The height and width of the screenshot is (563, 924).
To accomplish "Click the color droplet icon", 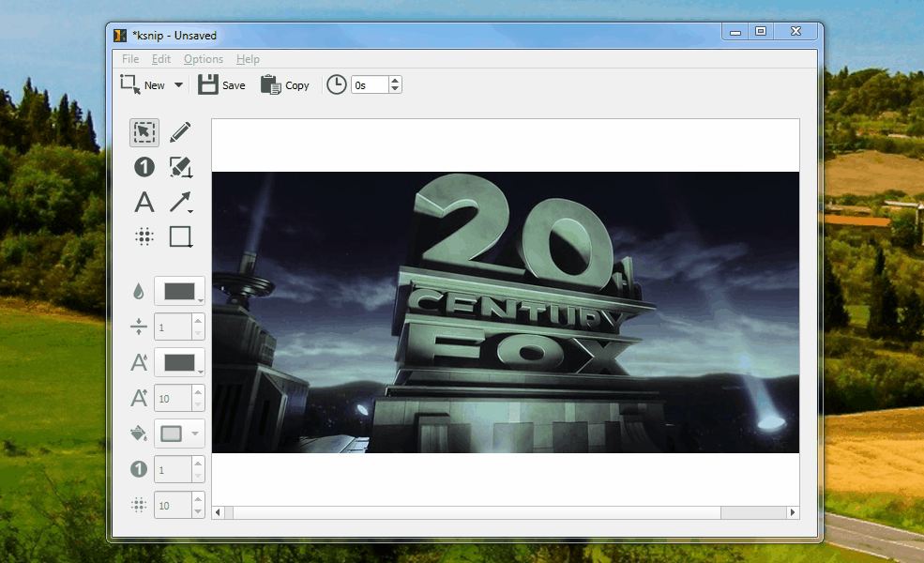I will (139, 291).
